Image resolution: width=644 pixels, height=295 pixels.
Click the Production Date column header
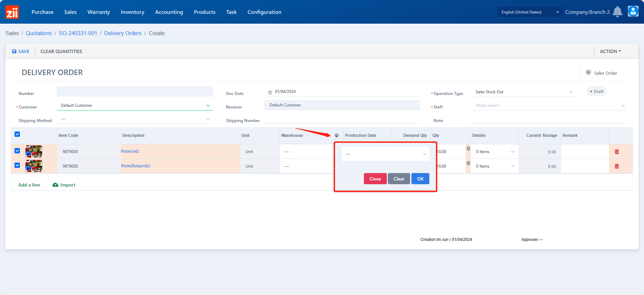360,136
